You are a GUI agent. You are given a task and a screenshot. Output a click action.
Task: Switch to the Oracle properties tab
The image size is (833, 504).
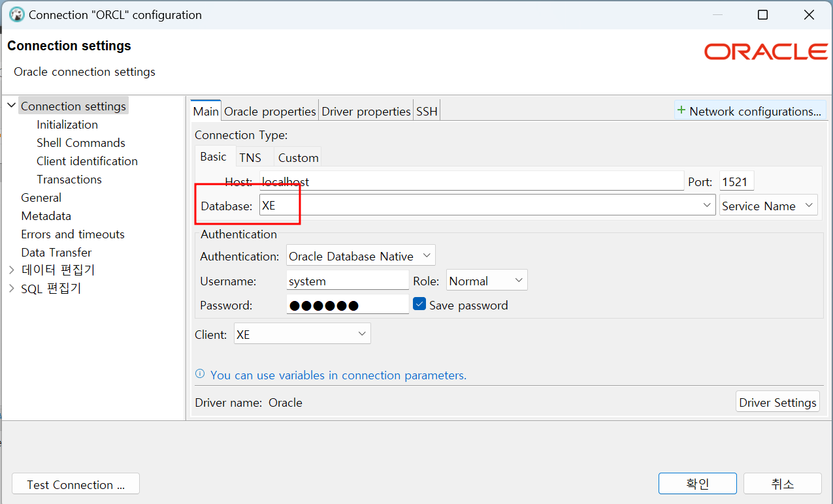270,111
